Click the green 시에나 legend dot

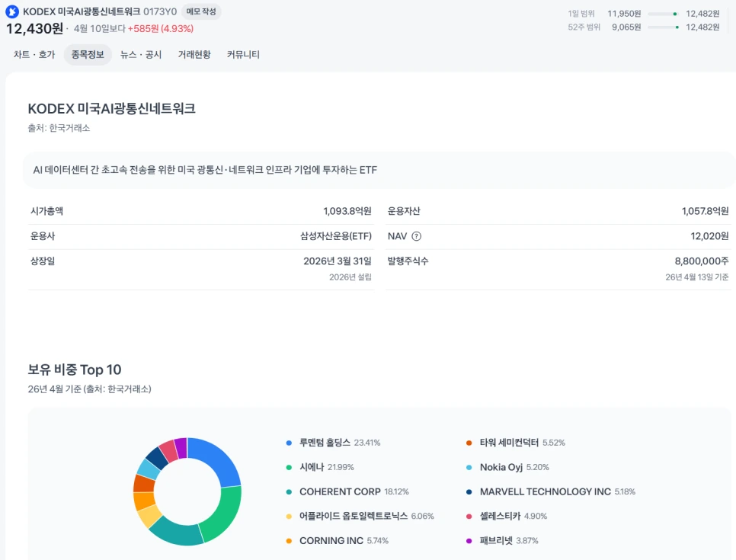point(289,467)
